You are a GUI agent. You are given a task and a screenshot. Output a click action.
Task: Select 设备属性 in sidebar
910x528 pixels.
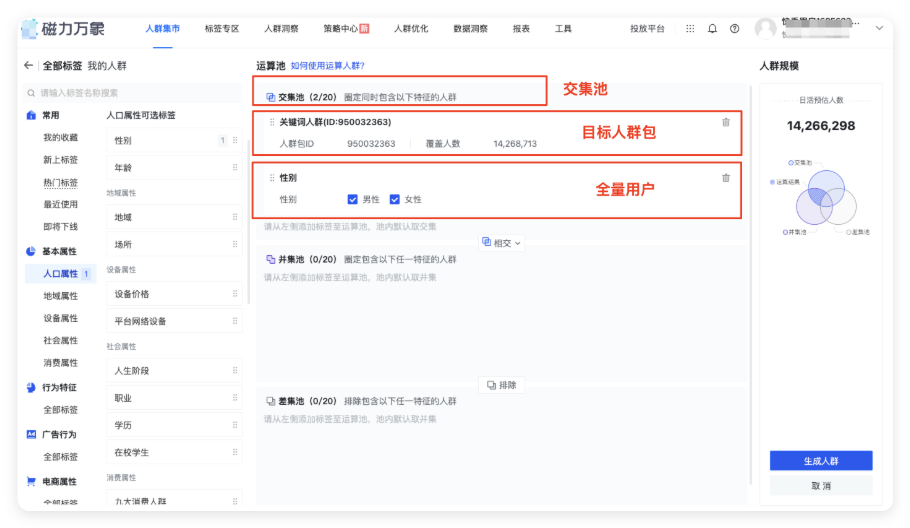click(60, 318)
